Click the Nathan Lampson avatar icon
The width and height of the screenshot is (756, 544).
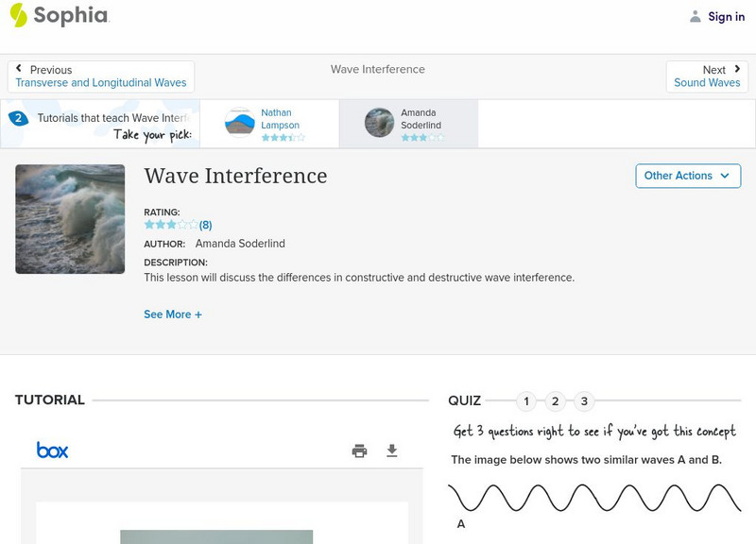click(240, 123)
